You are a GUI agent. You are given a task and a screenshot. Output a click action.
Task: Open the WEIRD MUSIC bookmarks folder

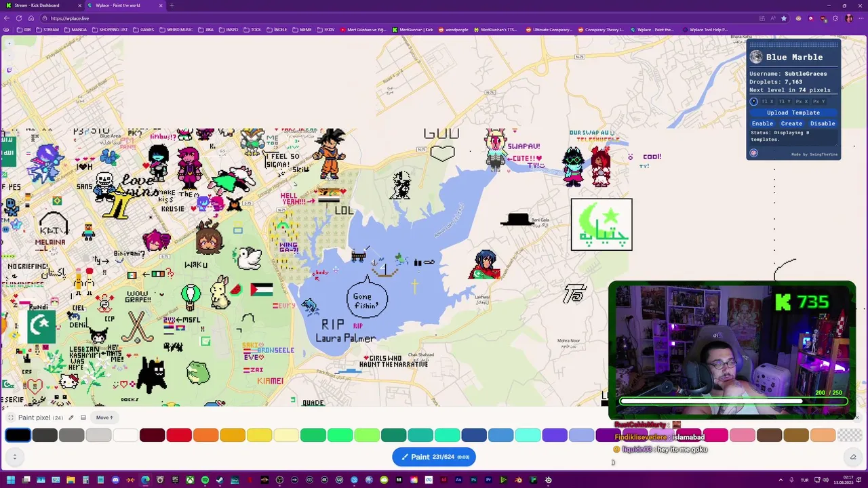tap(176, 30)
